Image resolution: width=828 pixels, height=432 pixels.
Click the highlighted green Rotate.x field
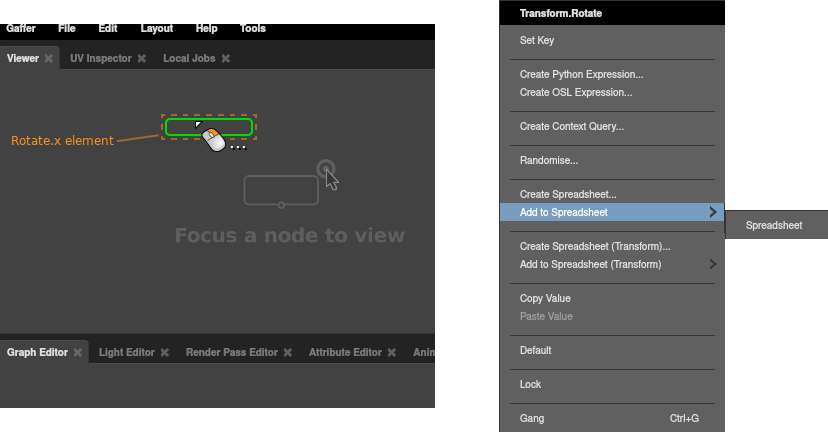pos(208,126)
